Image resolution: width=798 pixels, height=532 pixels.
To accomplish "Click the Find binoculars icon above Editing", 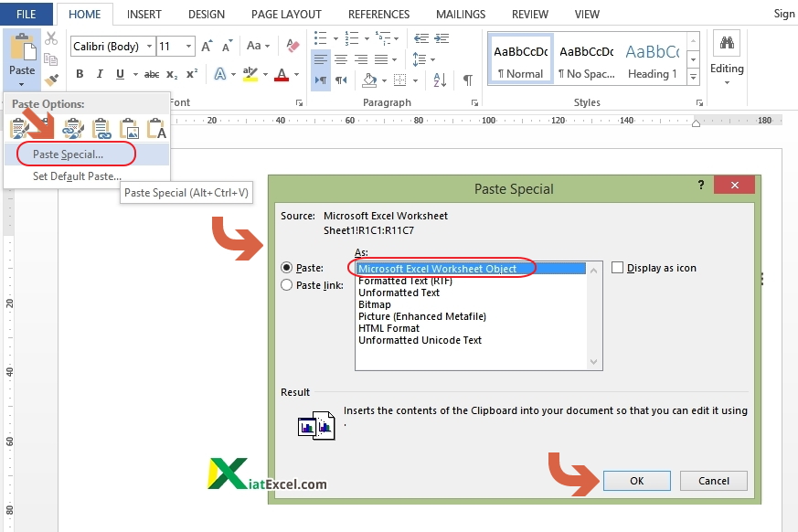I will [728, 46].
